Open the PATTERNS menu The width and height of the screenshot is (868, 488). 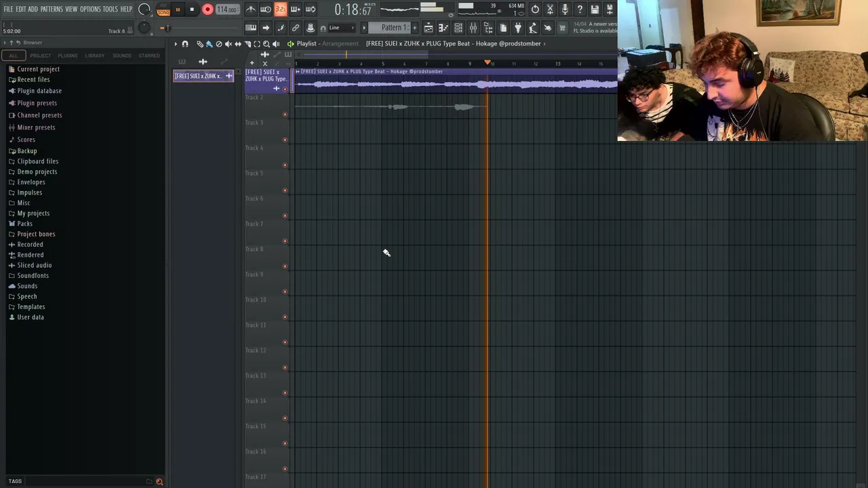52,9
